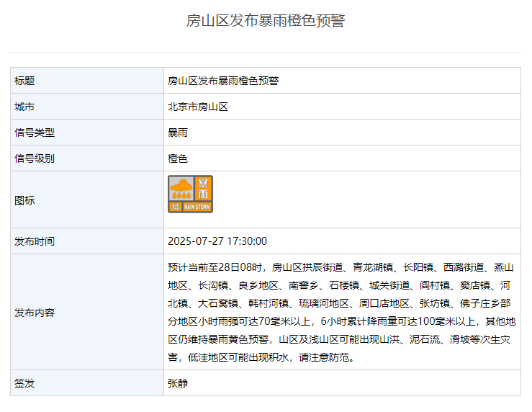Image resolution: width=532 pixels, height=412 pixels.
Task: Click the 发布内容 label cell
Action: click(x=87, y=312)
